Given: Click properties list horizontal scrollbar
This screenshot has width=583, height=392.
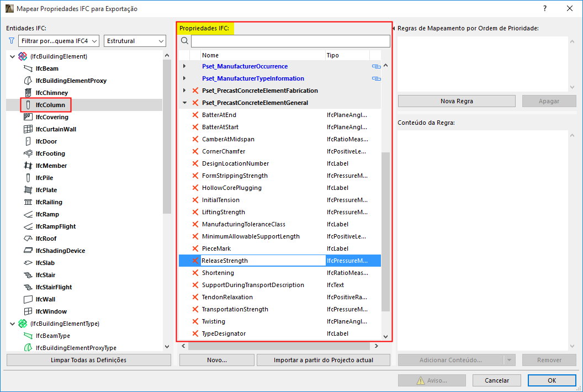Looking at the screenshot, I should [279, 346].
